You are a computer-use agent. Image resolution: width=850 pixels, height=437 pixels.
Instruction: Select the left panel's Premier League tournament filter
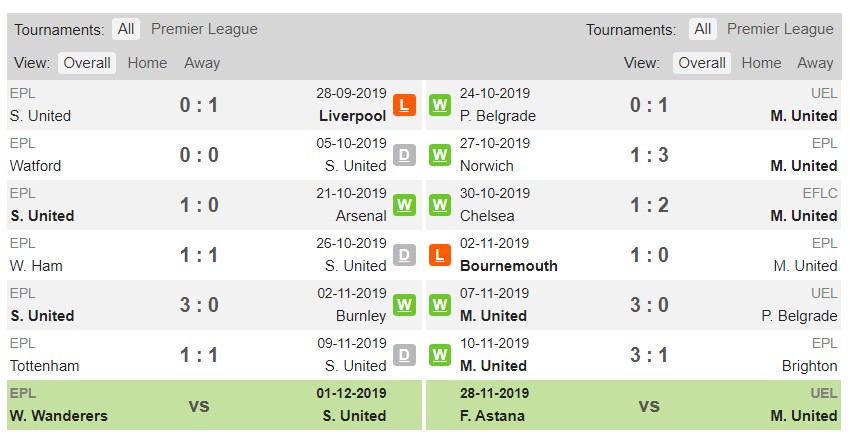point(204,29)
